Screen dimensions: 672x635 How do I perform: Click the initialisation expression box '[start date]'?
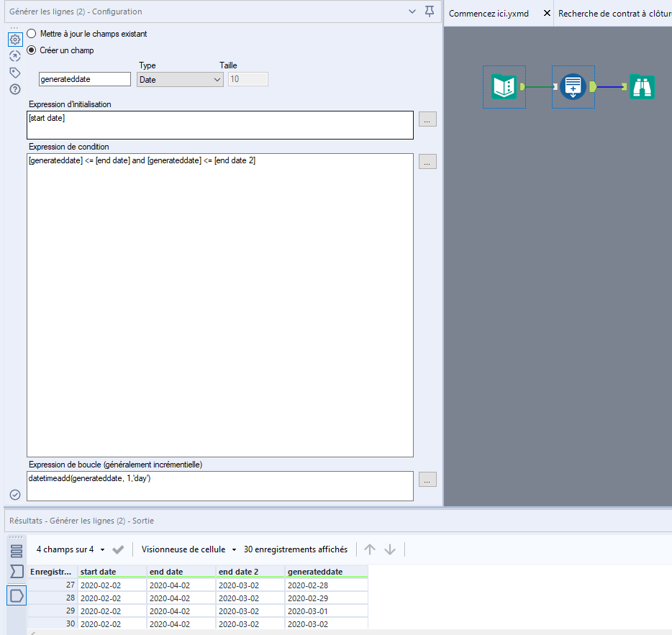[220, 125]
